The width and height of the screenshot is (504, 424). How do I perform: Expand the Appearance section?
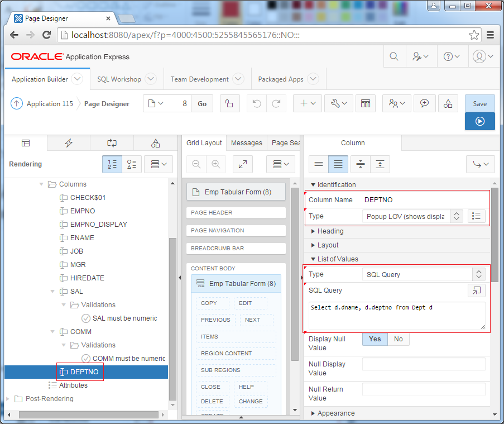point(313,413)
